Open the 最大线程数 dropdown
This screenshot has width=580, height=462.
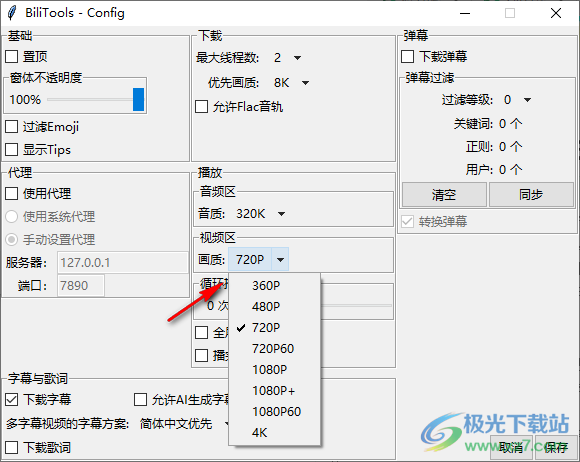pos(297,58)
